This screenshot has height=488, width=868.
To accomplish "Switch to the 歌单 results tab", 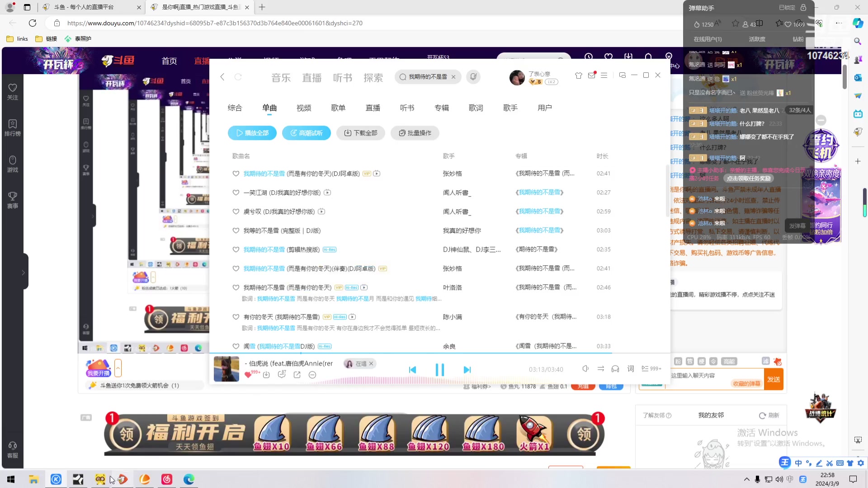I will point(338,108).
